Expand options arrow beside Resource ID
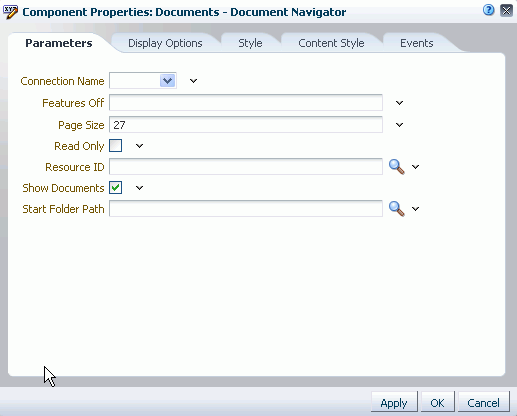 415,167
